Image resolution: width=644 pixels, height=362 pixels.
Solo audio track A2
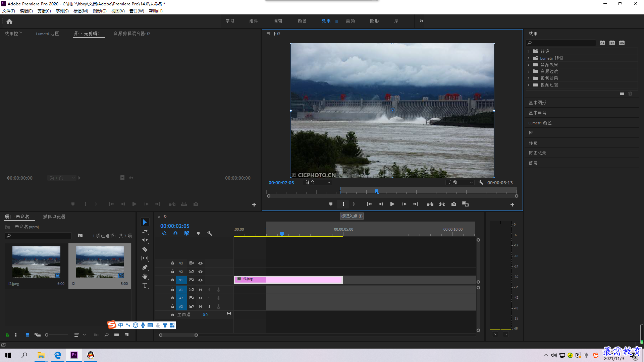point(209,298)
